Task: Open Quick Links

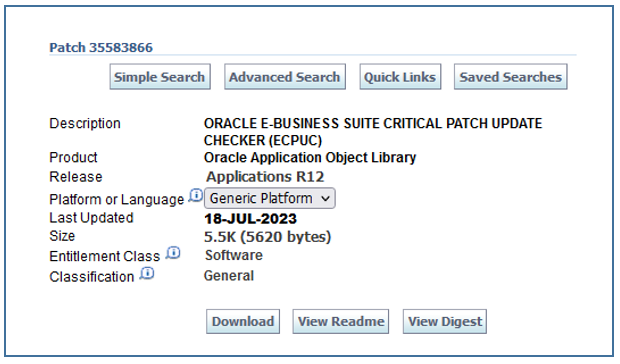Action: point(400,77)
